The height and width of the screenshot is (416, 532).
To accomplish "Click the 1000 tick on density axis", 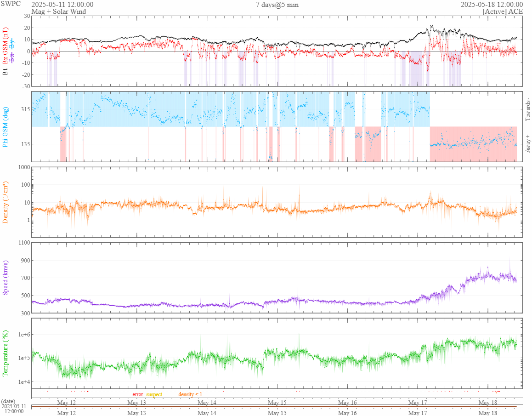I will [x=24, y=167].
